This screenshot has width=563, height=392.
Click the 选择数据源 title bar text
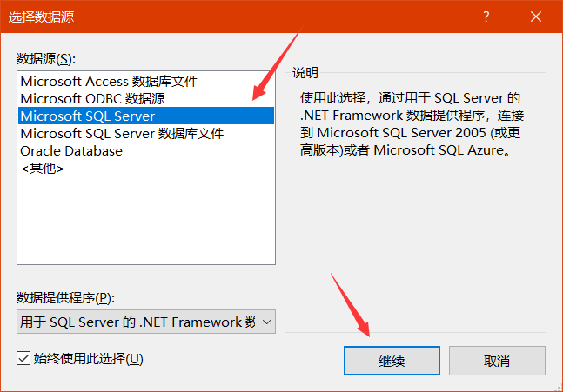pos(41,17)
